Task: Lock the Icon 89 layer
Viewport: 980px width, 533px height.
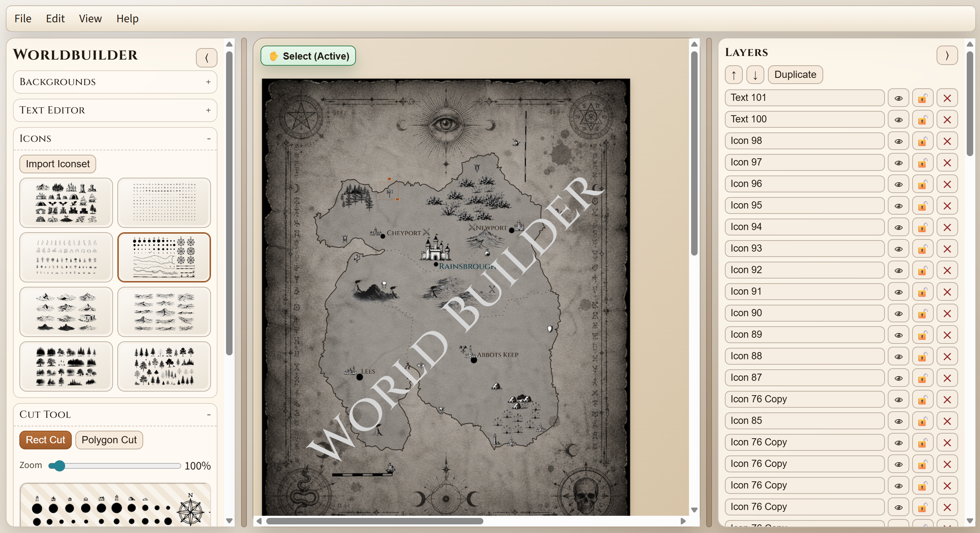Action: click(x=923, y=335)
